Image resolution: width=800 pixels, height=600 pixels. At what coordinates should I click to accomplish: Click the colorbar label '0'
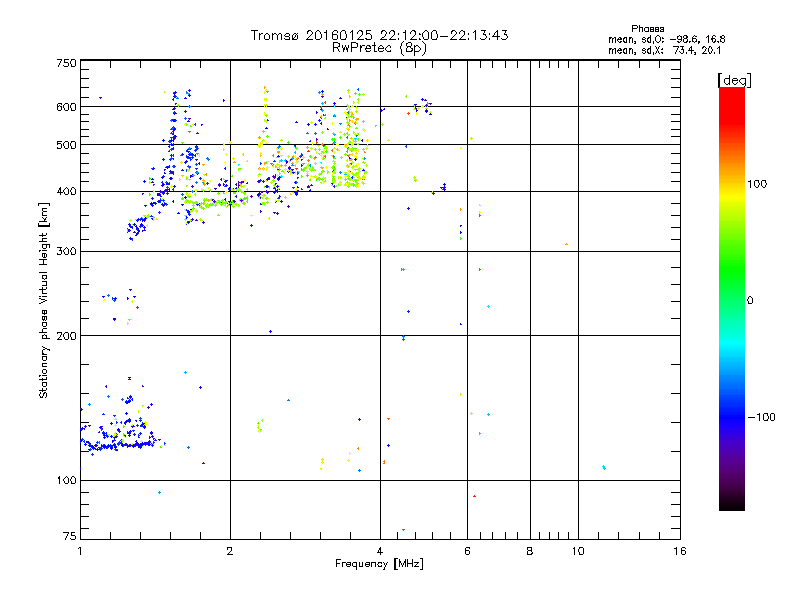(x=749, y=301)
